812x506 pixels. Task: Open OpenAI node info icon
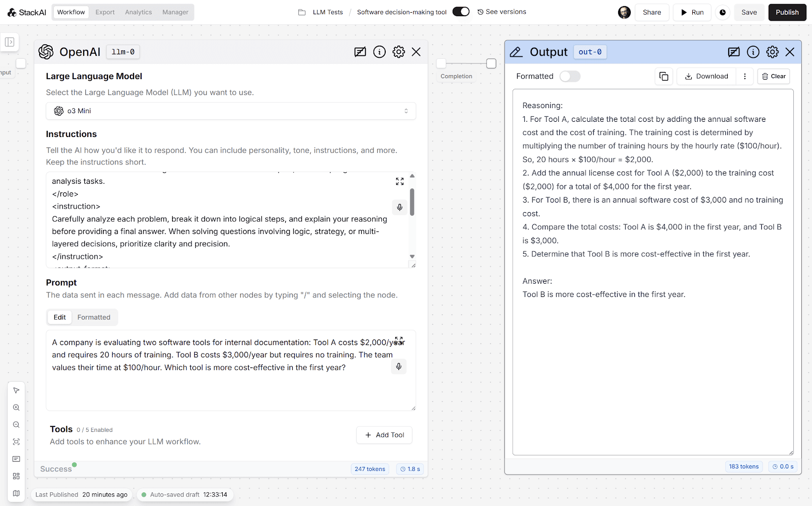pos(380,52)
